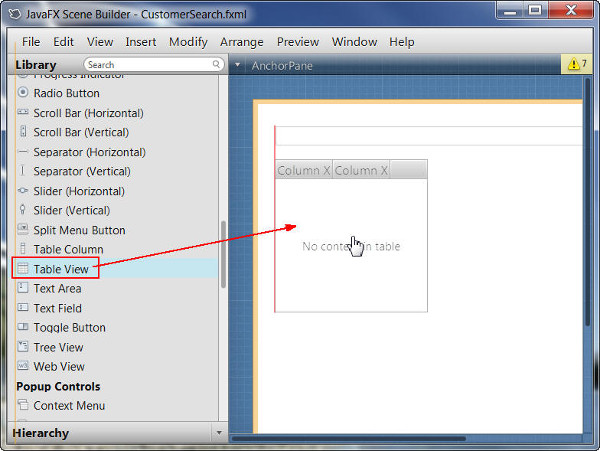600x451 pixels.
Task: Click the search magnifier icon
Action: (216, 64)
